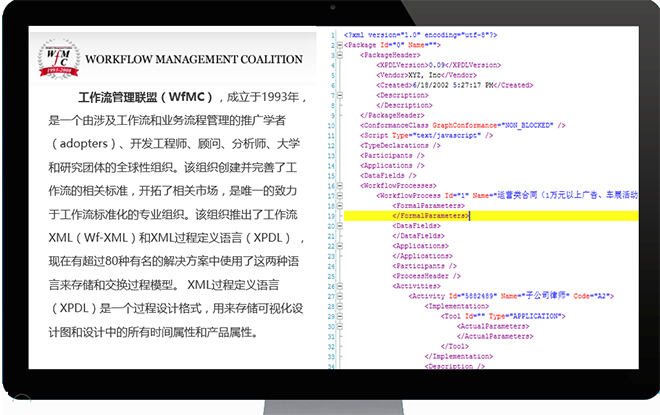Click the Tool Type="APPLICATION" line text

[503, 316]
